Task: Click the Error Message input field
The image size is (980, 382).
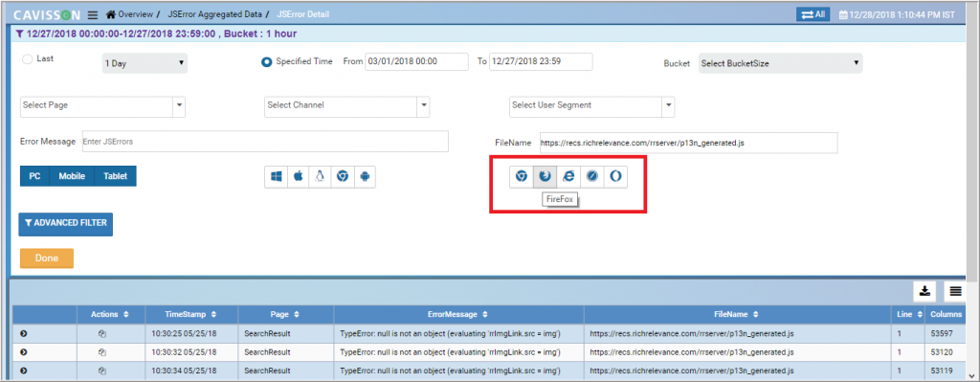Action: click(264, 142)
